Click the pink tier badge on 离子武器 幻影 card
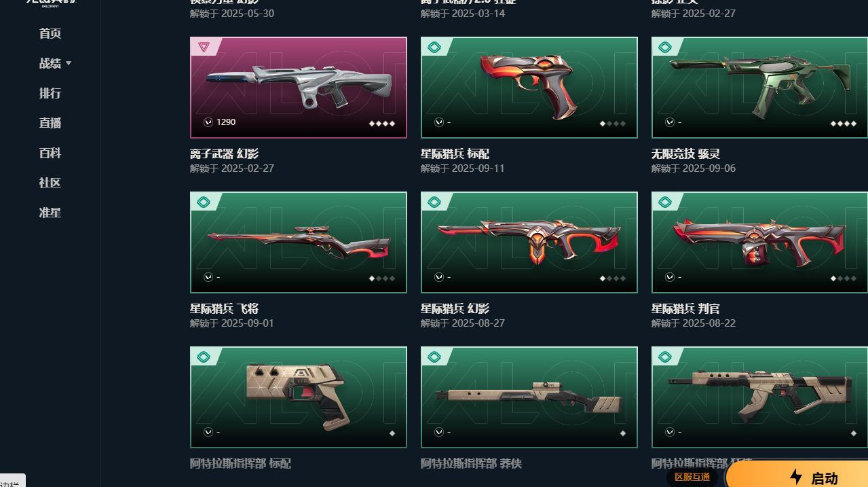This screenshot has width=868, height=487. point(204,47)
